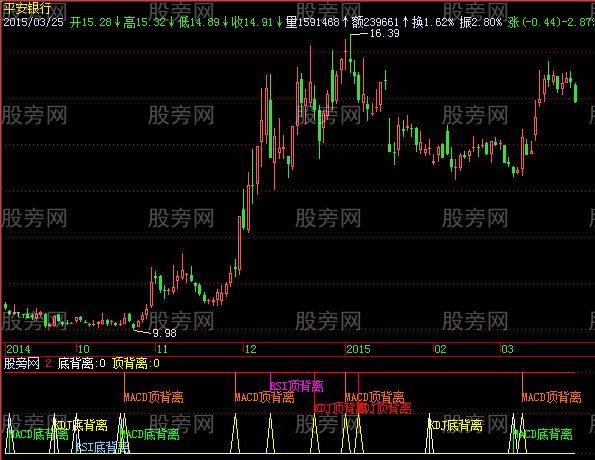This screenshot has width=595, height=460.
Task: Click the 9.98 lowest price label
Action: click(x=165, y=333)
